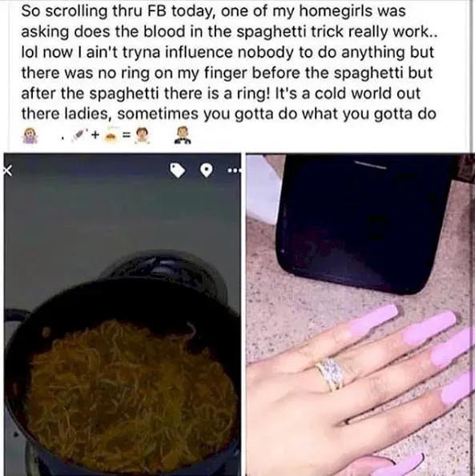This screenshot has height=476, width=475.
Task: Click the spaghetti plate emoji
Action: (x=111, y=135)
